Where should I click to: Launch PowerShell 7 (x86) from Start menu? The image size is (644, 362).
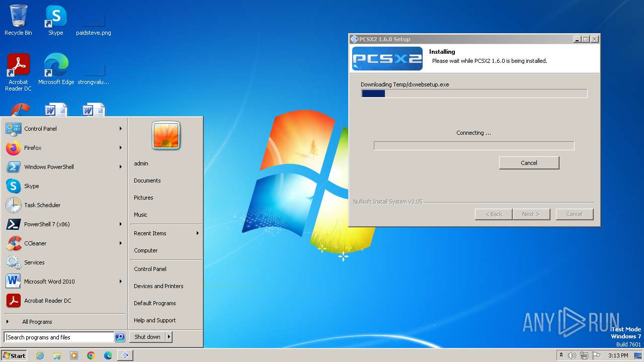pyautogui.click(x=64, y=224)
